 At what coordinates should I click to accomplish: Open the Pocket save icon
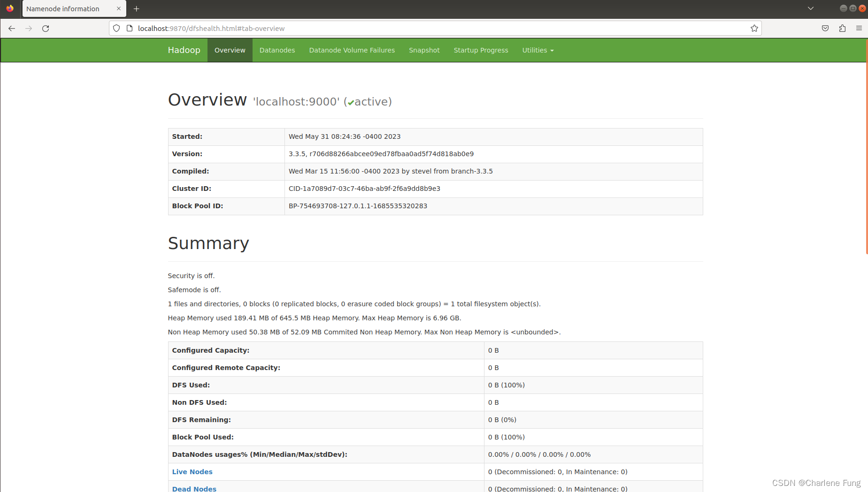[x=825, y=29]
